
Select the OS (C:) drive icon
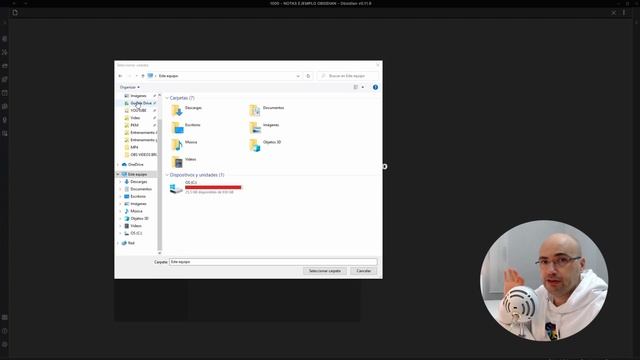tap(176, 188)
